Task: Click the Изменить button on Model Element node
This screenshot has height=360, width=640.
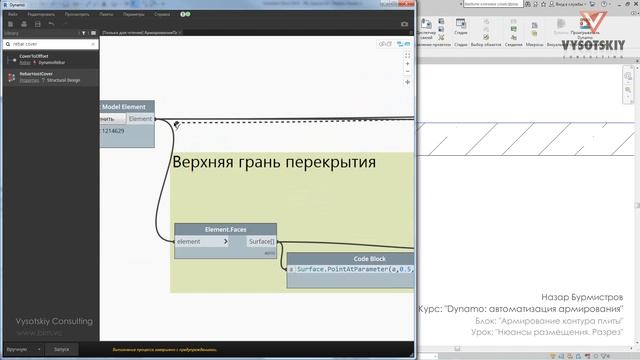Action: click(113, 119)
